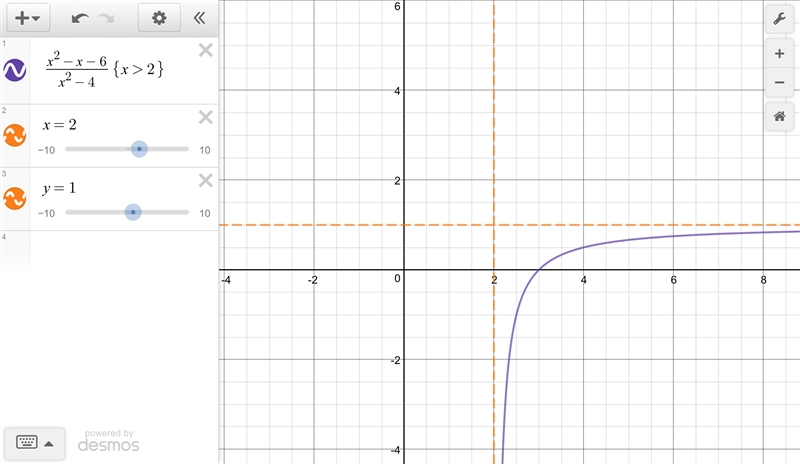Edit the upper limit 10 of x slider

point(205,150)
